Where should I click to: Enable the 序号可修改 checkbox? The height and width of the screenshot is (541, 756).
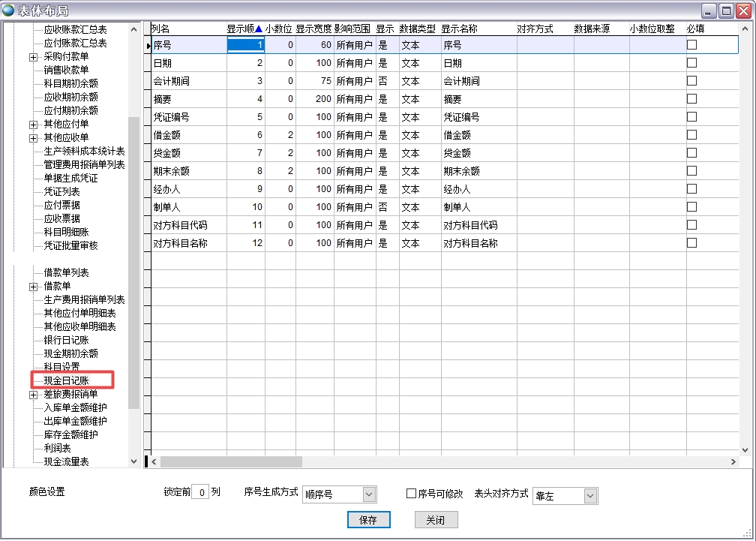coord(411,494)
